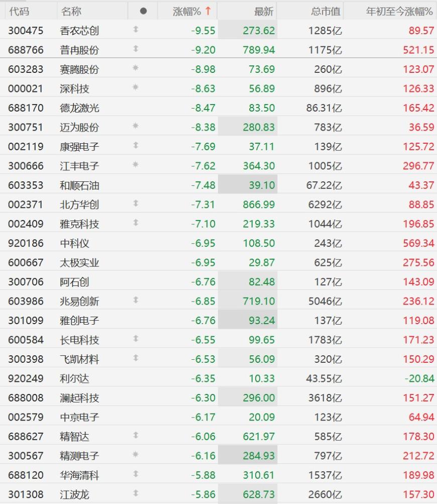Click the marker icon beside 普冉股份
Screen dimensions: 437x504
(x=136, y=49)
